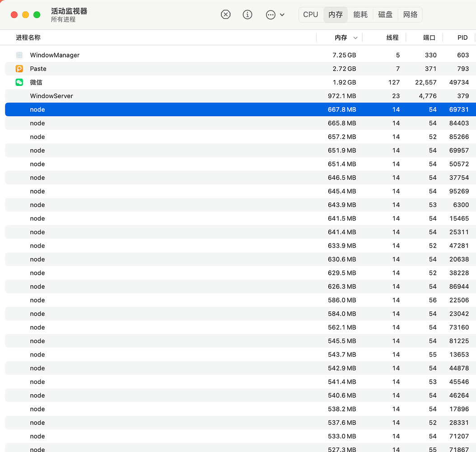Click the 22,557 ports value

pos(425,82)
